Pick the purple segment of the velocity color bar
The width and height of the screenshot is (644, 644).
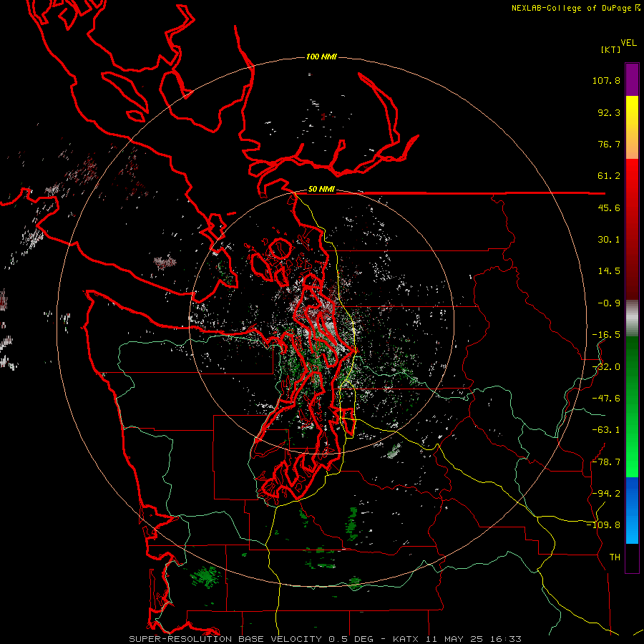pos(632,79)
